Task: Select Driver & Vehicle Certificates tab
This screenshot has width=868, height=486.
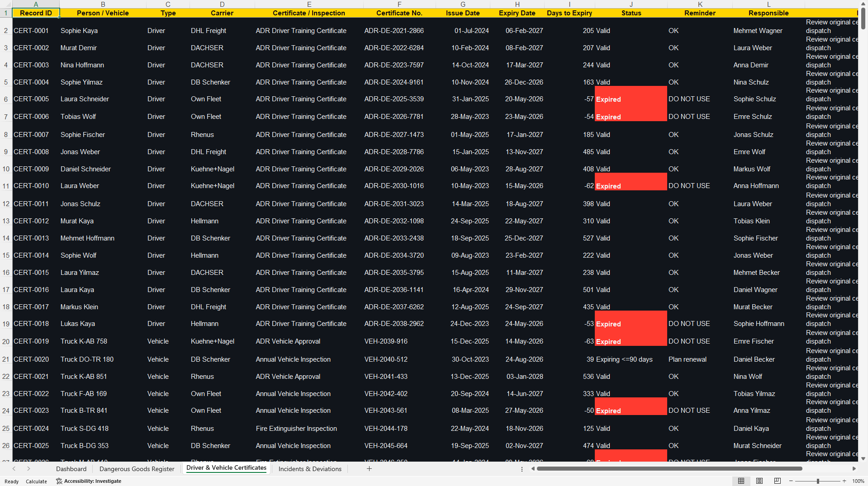Action: click(226, 468)
